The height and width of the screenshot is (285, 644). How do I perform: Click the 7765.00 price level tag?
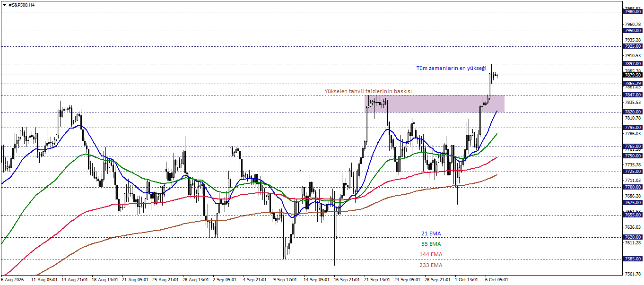tap(633, 147)
